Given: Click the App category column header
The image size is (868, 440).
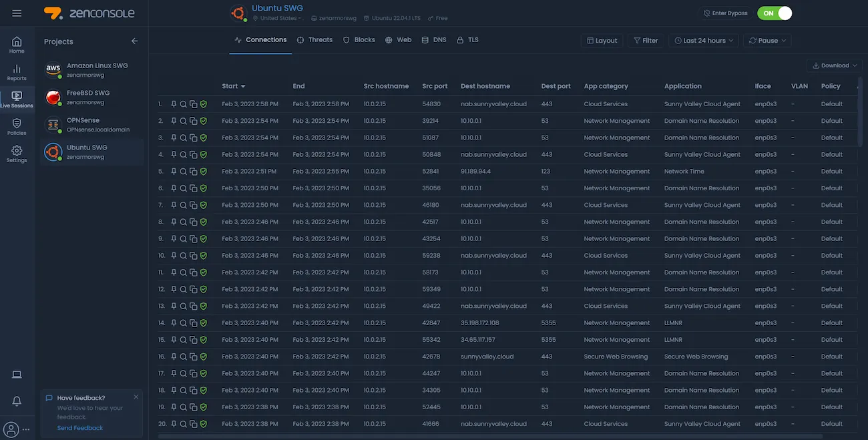Looking at the screenshot, I should [606, 86].
